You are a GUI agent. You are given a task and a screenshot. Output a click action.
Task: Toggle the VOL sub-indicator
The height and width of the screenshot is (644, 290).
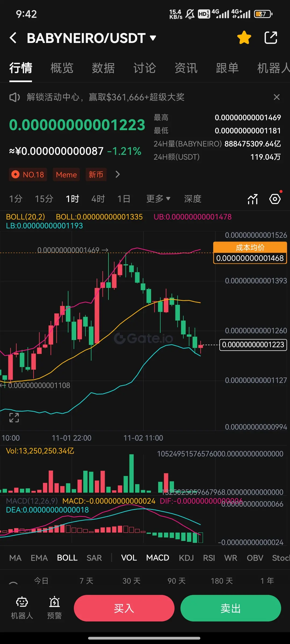[129, 558]
